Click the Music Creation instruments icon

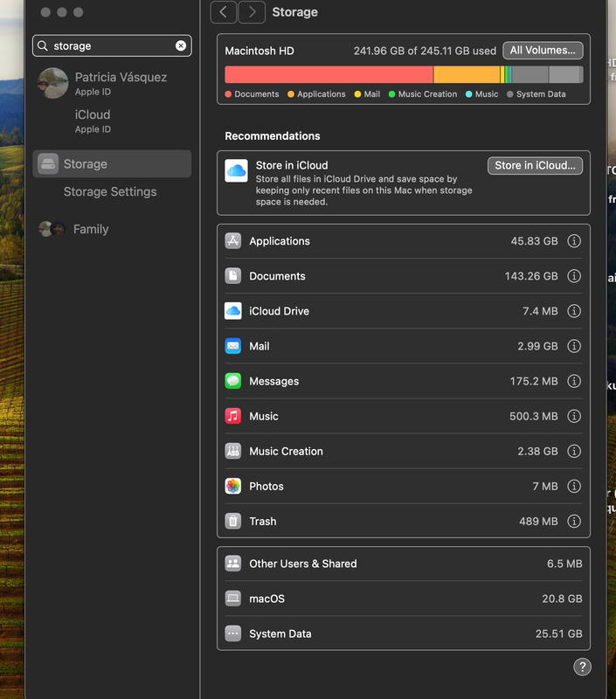click(233, 451)
